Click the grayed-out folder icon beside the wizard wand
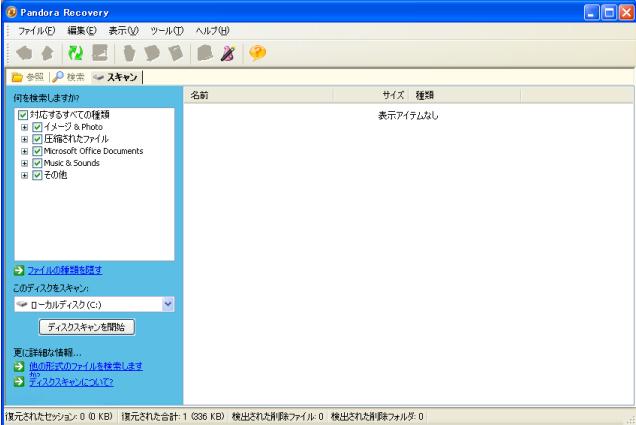Viewport: 636px width, 425px height. [205, 53]
